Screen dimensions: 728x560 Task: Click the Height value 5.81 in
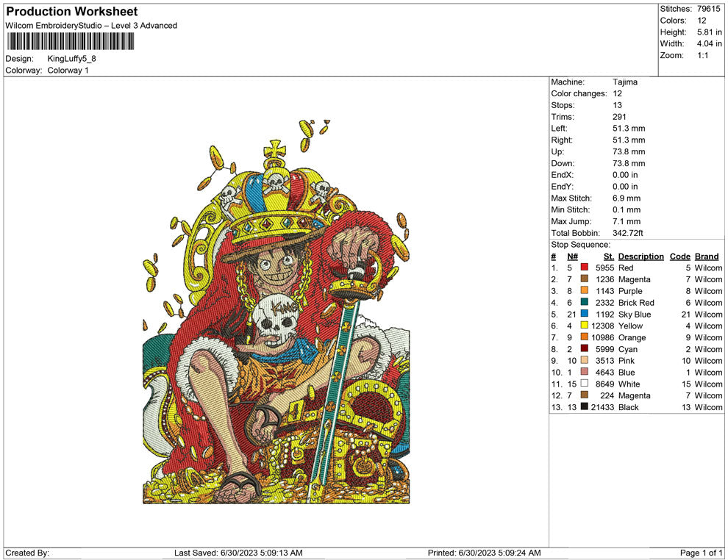coord(710,32)
